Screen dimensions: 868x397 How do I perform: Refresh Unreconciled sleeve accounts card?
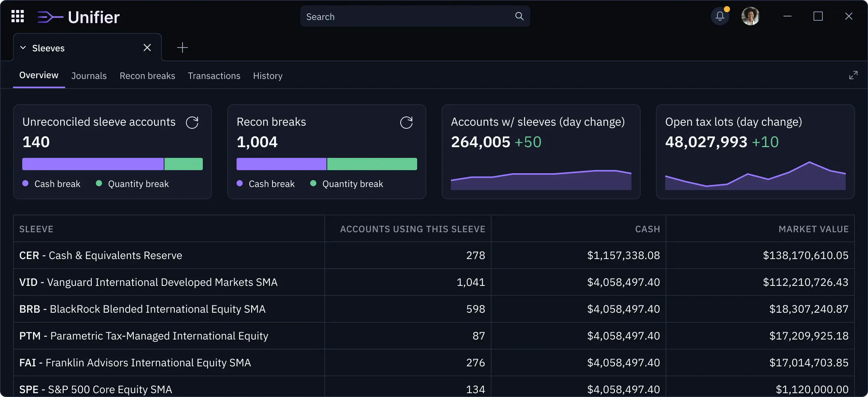point(192,123)
